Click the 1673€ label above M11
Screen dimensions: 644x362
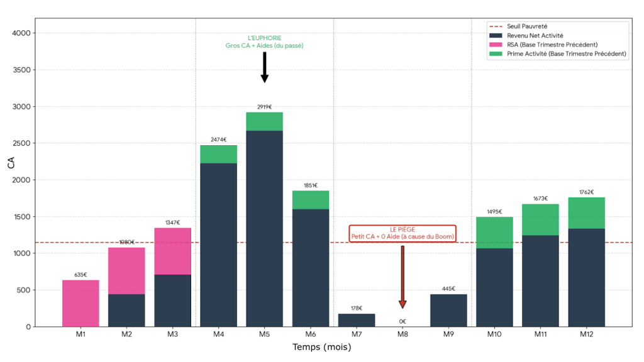click(x=540, y=199)
